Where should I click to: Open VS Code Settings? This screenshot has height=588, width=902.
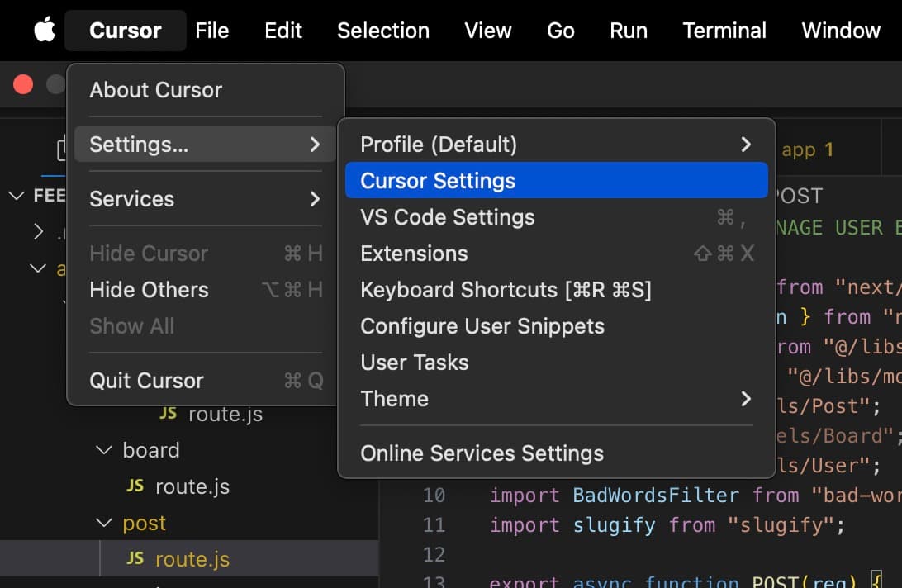pos(556,217)
